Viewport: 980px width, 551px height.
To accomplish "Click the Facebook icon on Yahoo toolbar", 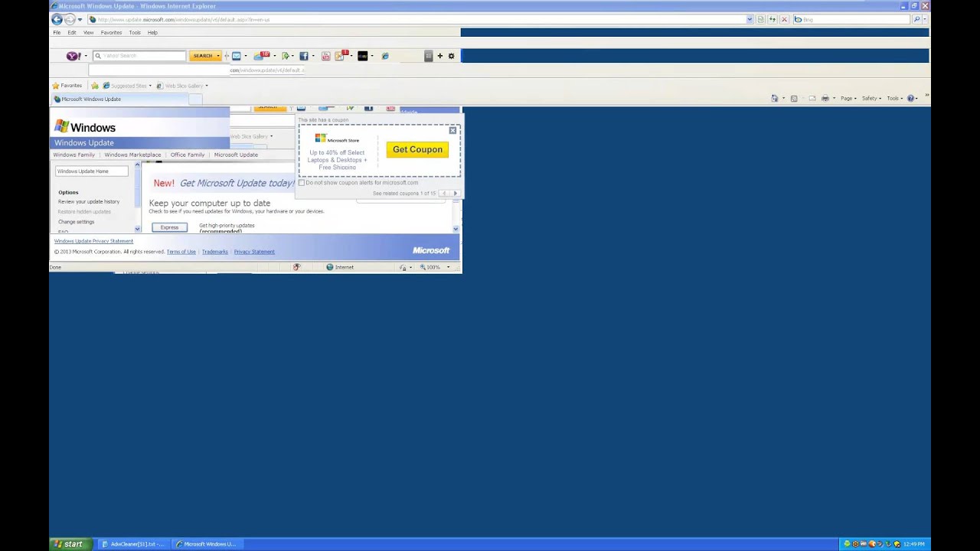I will click(x=303, y=56).
